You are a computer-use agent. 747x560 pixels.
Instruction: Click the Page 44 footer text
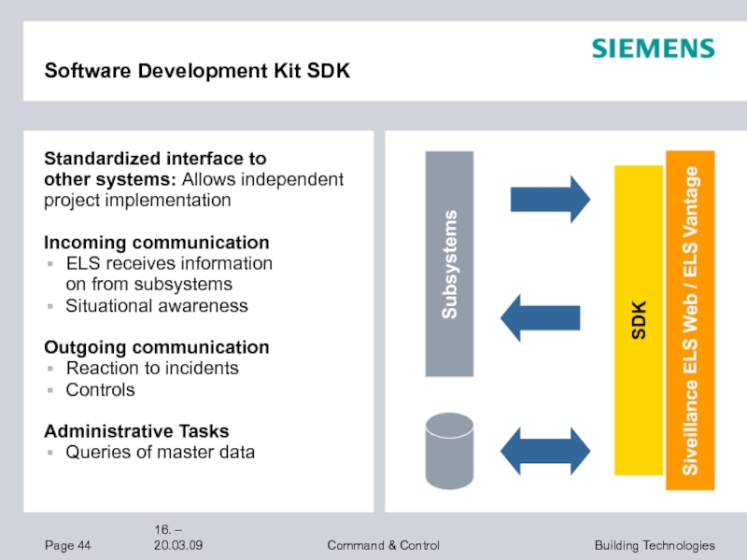tap(67, 545)
